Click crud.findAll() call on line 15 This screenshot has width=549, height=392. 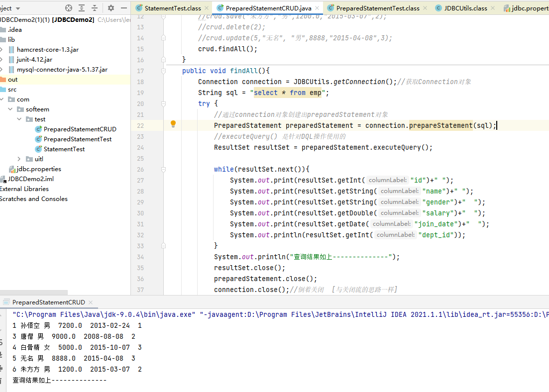227,49
